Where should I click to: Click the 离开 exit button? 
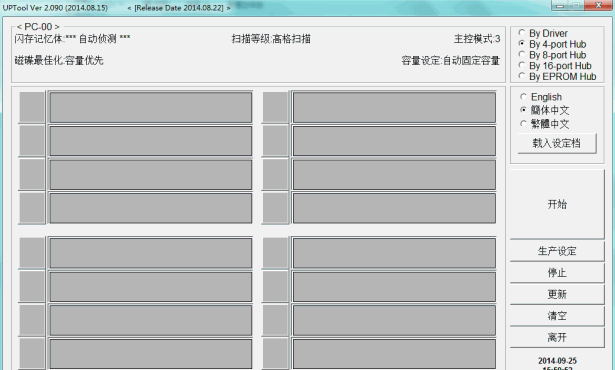pos(557,337)
